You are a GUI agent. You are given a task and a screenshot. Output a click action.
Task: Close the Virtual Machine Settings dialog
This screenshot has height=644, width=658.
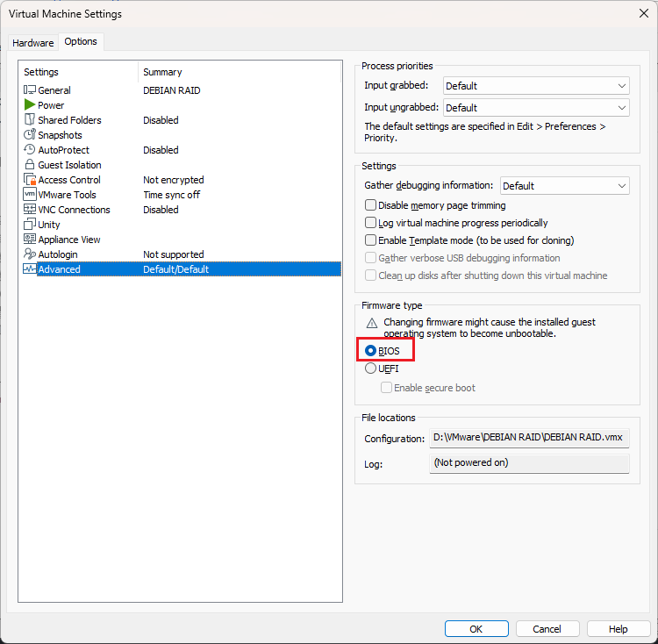pos(644,13)
